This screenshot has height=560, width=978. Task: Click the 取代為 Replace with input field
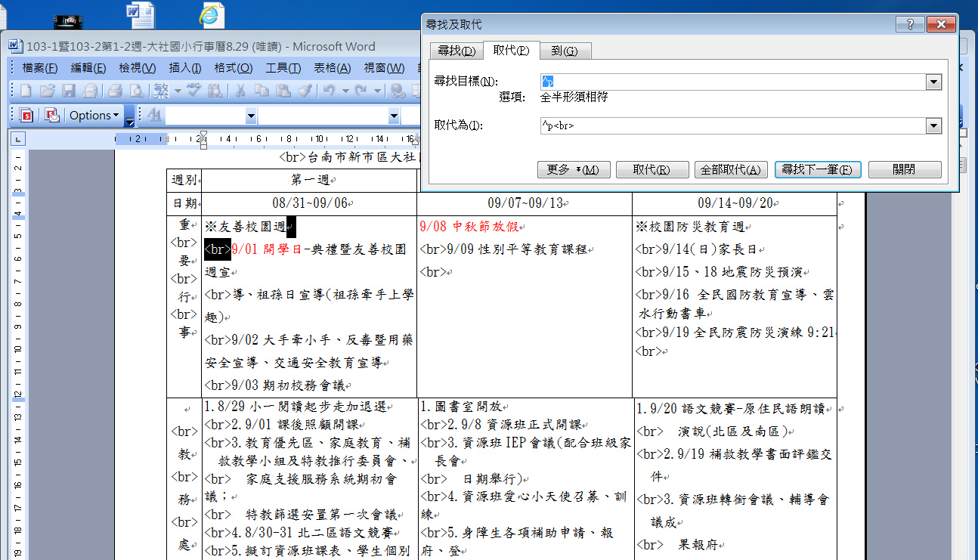[732, 125]
